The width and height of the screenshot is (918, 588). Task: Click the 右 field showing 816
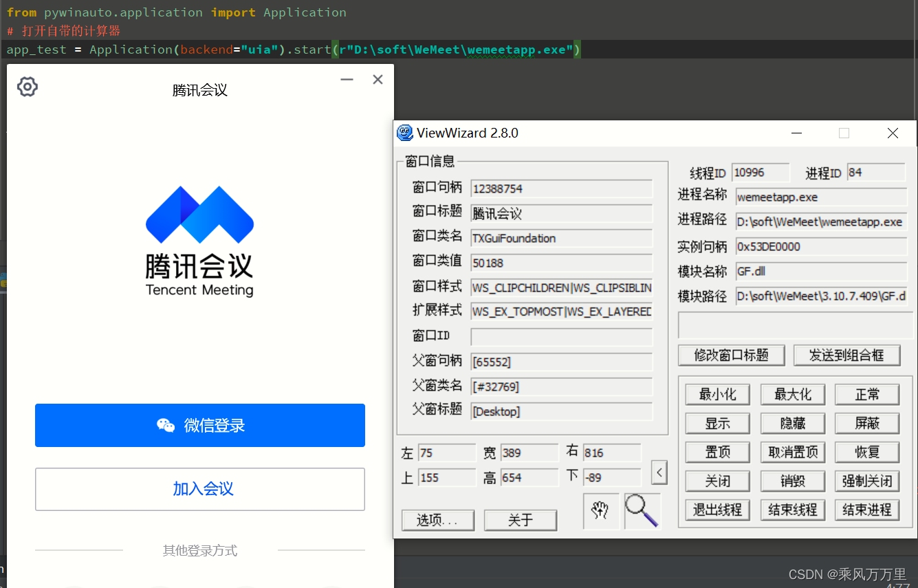click(x=612, y=453)
